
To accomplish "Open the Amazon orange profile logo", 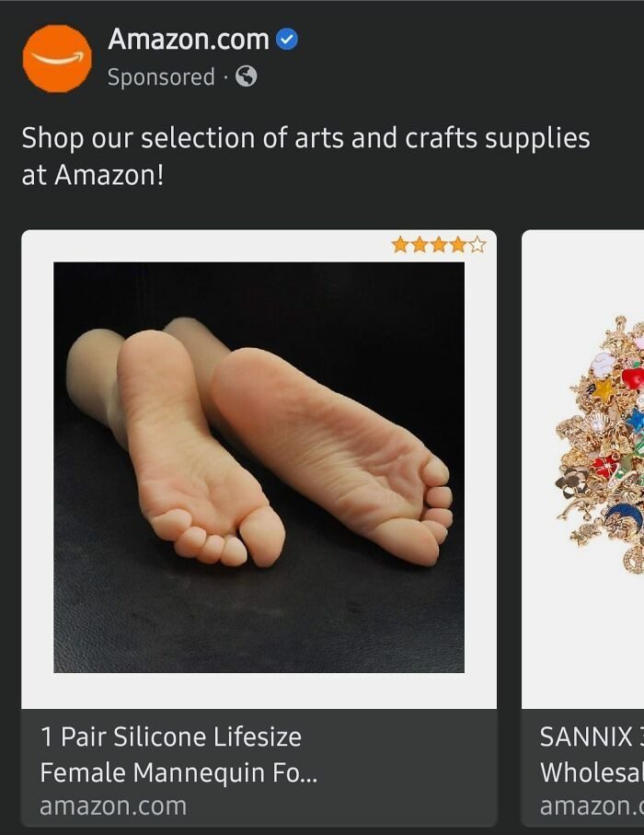I will tap(57, 58).
